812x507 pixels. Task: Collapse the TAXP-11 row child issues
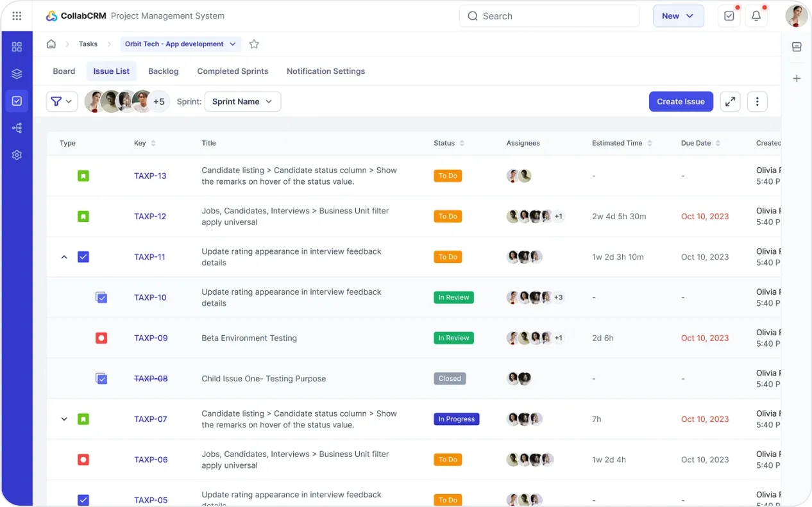pos(63,257)
